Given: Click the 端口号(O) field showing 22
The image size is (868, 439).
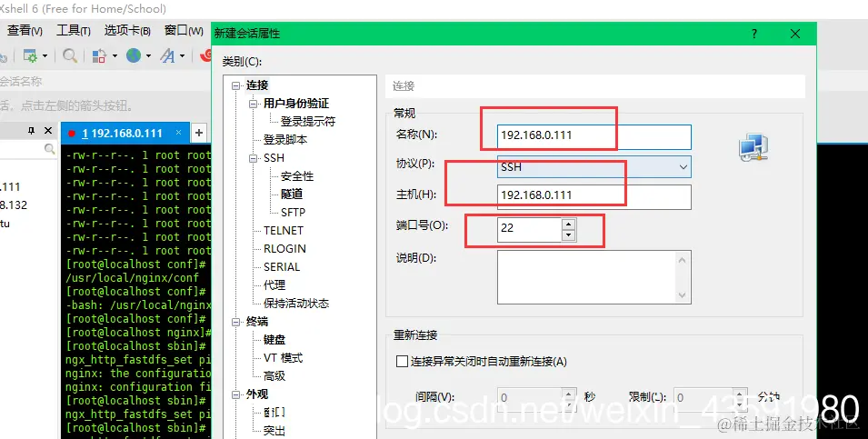Looking at the screenshot, I should click(529, 229).
